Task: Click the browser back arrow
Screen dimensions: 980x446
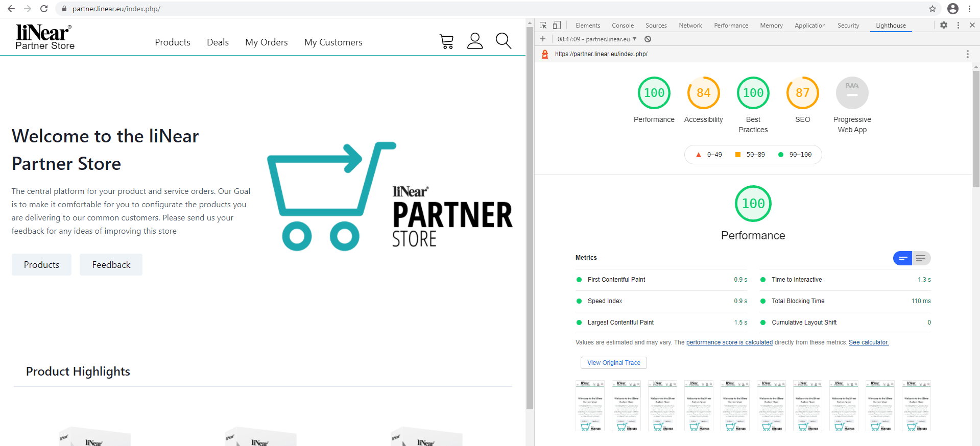Action: [x=11, y=9]
